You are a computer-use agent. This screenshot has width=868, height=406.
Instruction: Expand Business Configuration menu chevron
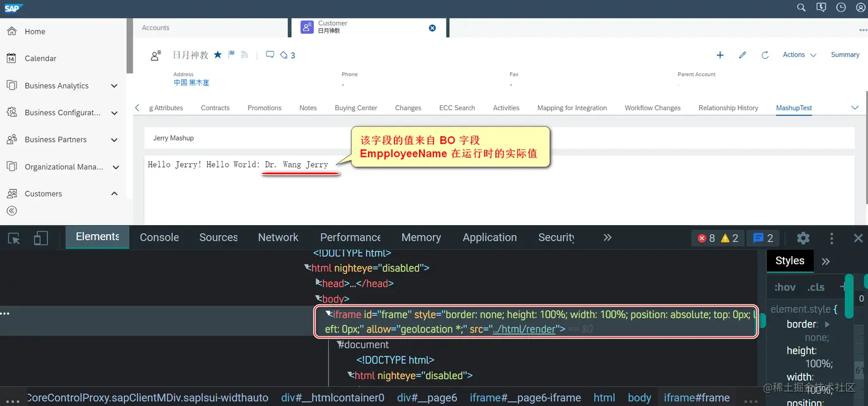click(x=114, y=113)
